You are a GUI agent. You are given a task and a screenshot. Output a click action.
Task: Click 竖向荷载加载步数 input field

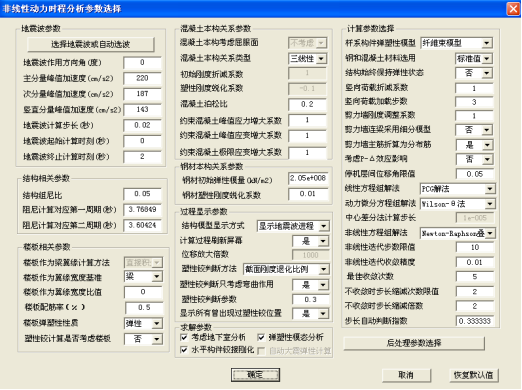(474, 102)
